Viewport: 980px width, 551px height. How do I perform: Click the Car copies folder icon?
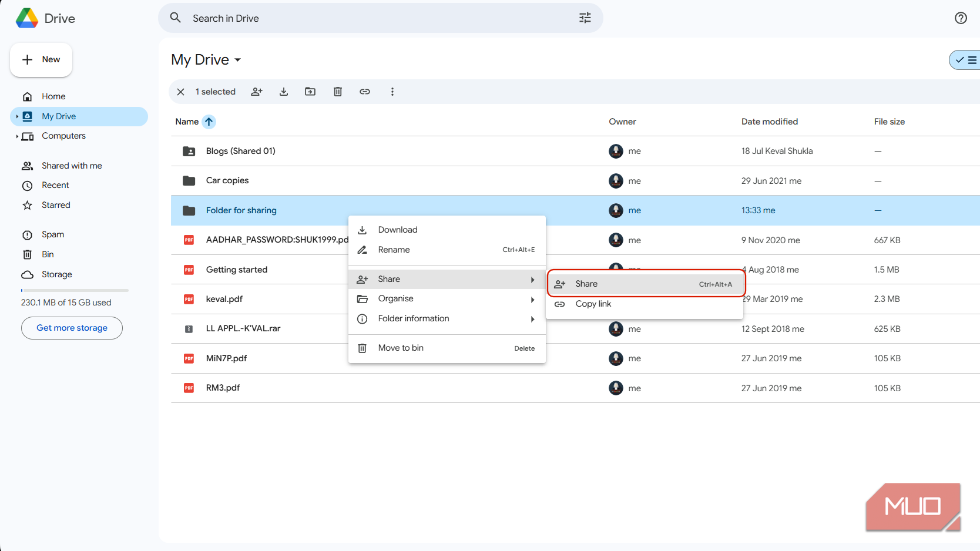tap(189, 180)
